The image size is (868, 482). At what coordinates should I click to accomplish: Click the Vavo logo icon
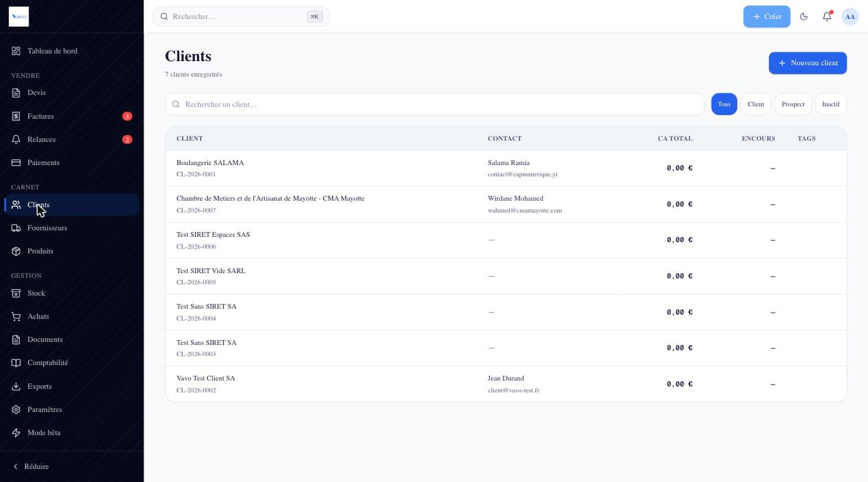pyautogui.click(x=18, y=17)
